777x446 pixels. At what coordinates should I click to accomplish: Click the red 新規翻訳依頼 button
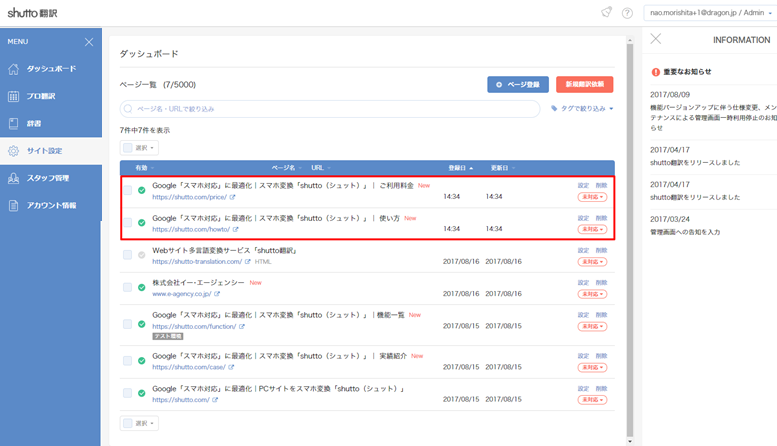(x=585, y=84)
